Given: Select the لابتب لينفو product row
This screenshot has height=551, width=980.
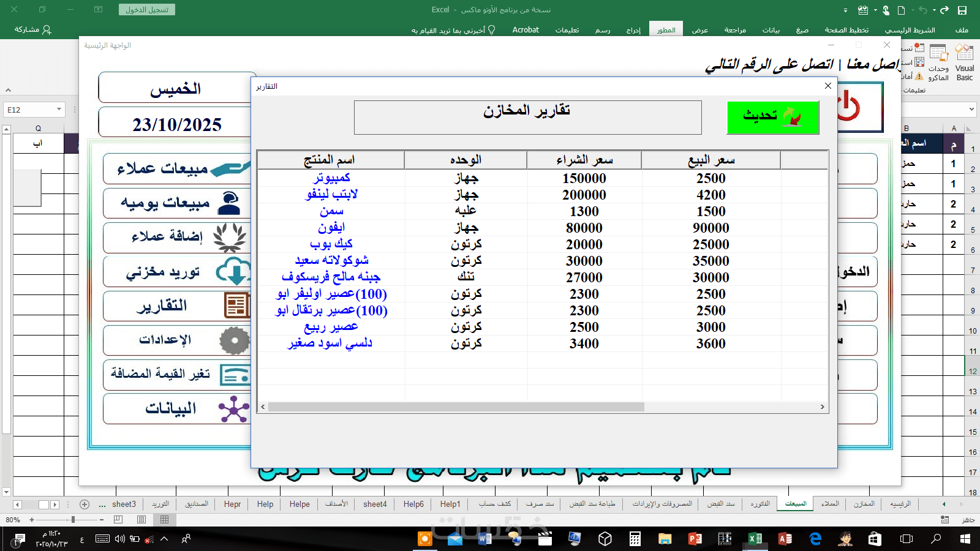Looking at the screenshot, I should (543, 195).
